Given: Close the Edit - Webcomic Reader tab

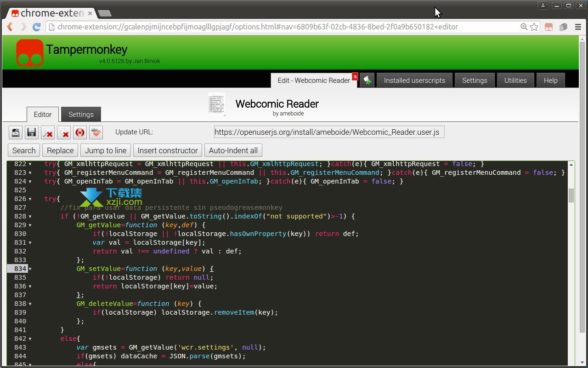Looking at the screenshot, I should (x=355, y=76).
